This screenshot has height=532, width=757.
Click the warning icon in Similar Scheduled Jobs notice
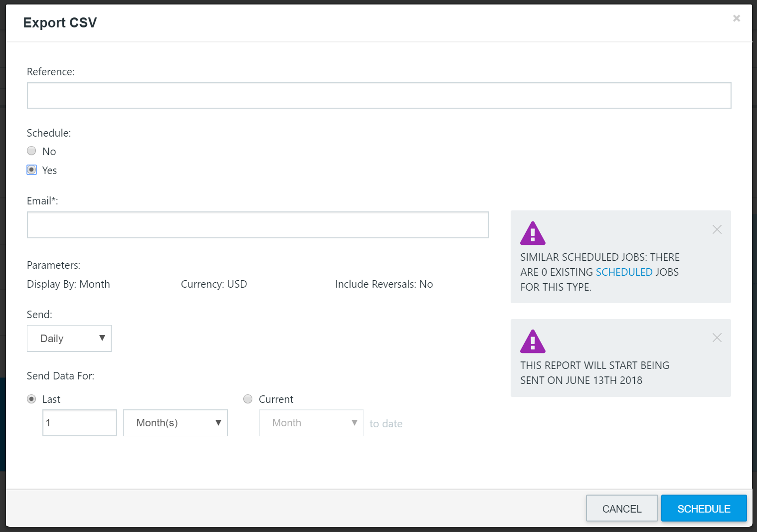coord(533,233)
